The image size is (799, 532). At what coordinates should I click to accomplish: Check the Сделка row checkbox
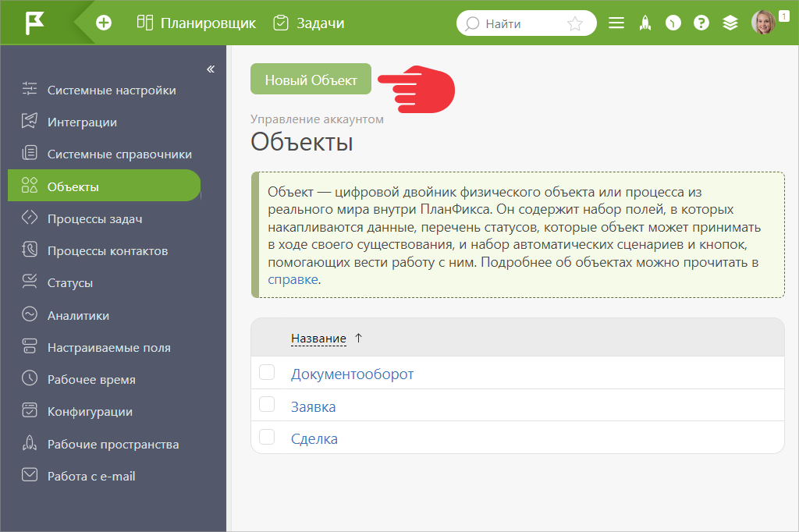coord(267,437)
